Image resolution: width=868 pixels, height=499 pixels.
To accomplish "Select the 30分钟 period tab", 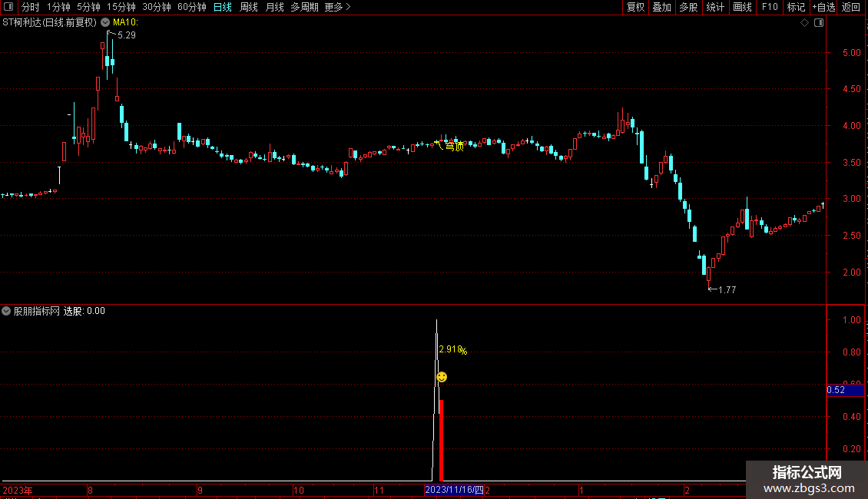I will (156, 7).
